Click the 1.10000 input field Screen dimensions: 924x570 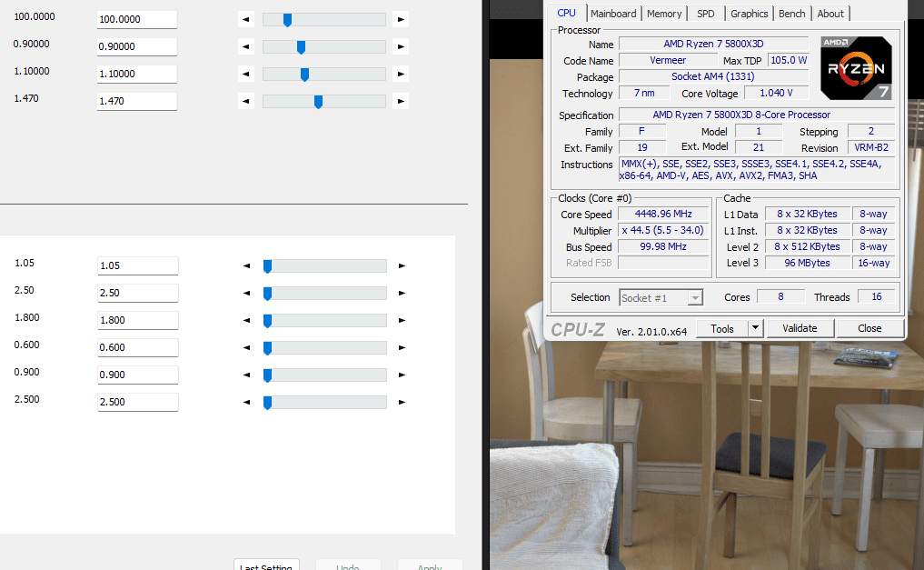pyautogui.click(x=136, y=74)
